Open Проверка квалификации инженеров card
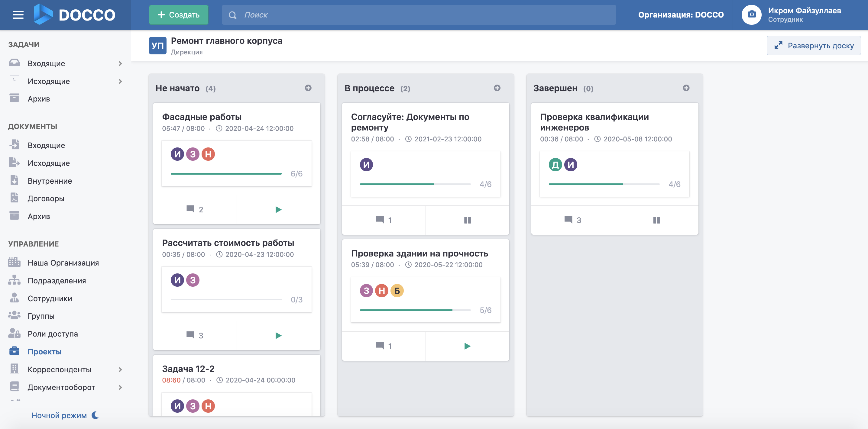 [x=594, y=122]
